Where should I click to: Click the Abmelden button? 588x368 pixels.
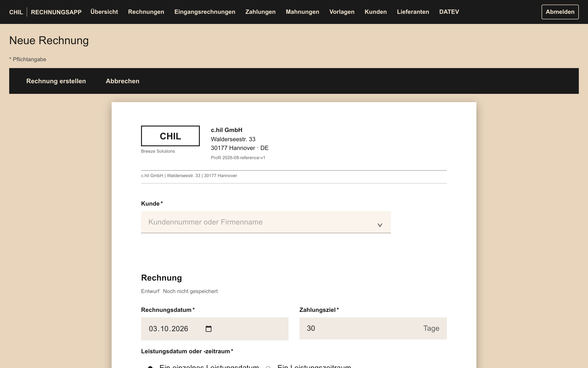[x=560, y=12]
